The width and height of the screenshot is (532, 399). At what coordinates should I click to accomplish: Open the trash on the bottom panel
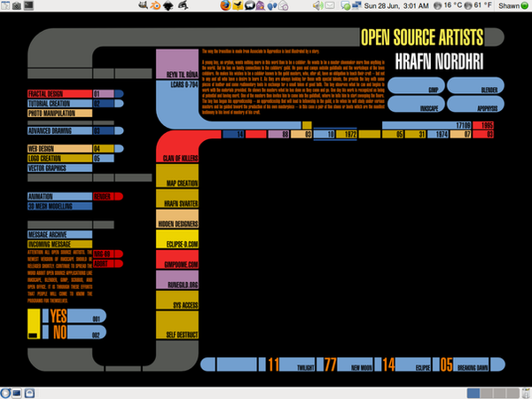tap(527, 393)
